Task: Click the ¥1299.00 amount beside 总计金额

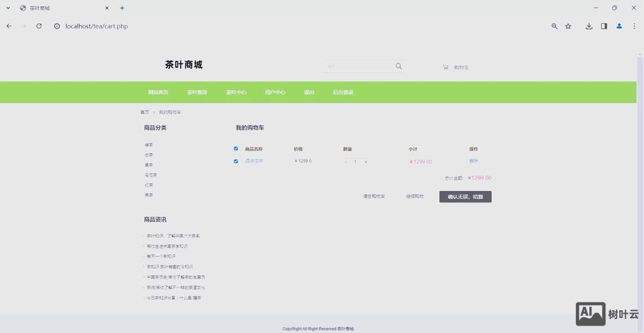Action: tap(479, 178)
